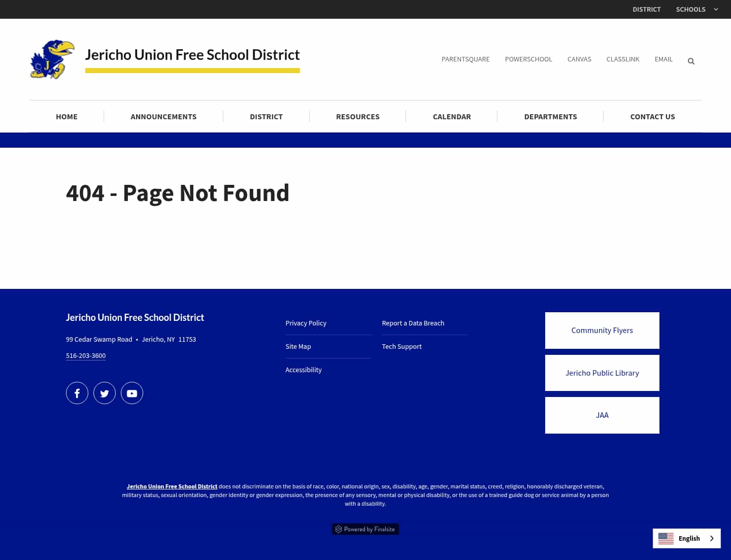Open the Contact Us nav item
Viewport: 731px width, 560px height.
(x=653, y=116)
